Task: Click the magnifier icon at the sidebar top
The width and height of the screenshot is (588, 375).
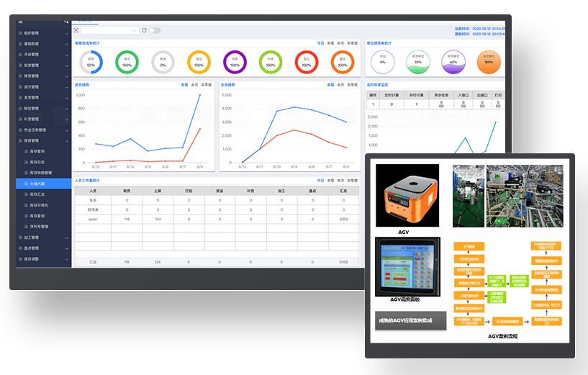Action: click(66, 22)
